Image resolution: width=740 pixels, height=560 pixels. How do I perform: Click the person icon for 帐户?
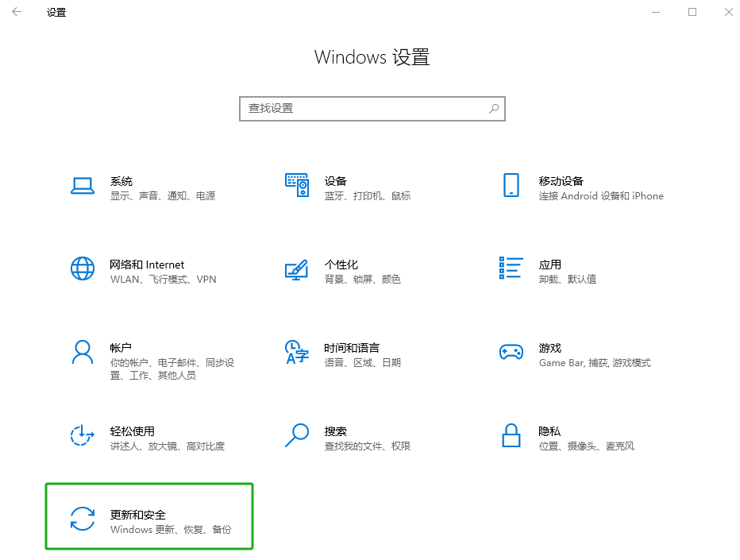click(83, 352)
